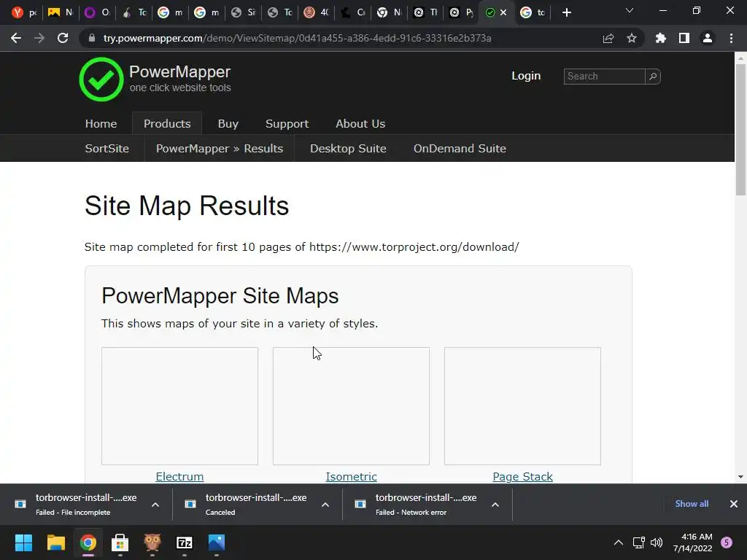
Task: Open the tab search chevron
Action: point(630,10)
